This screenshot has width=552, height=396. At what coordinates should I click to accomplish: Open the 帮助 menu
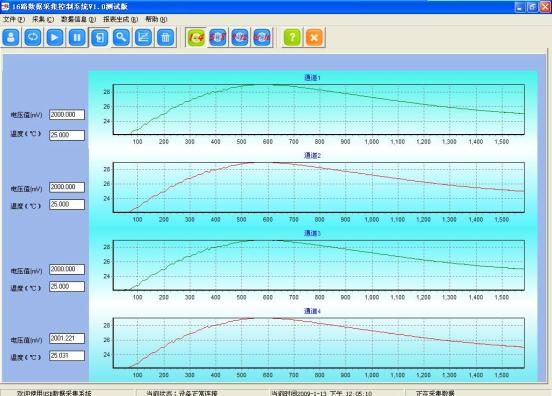156,19
